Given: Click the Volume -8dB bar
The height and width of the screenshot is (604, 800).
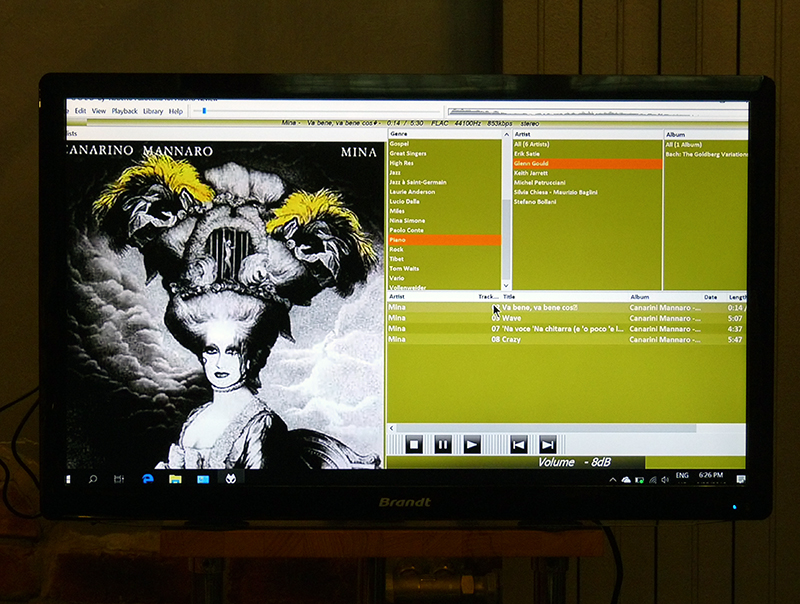Looking at the screenshot, I should click(x=515, y=462).
